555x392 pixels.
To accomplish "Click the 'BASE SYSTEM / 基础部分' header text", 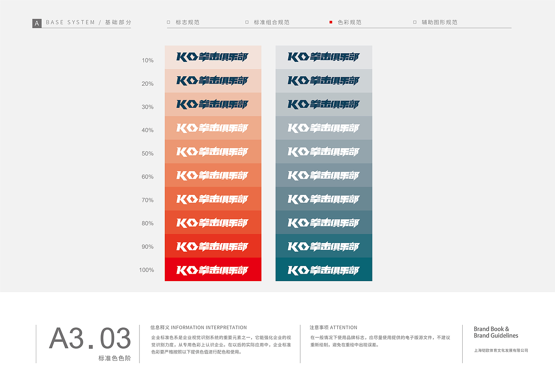I will [88, 22].
